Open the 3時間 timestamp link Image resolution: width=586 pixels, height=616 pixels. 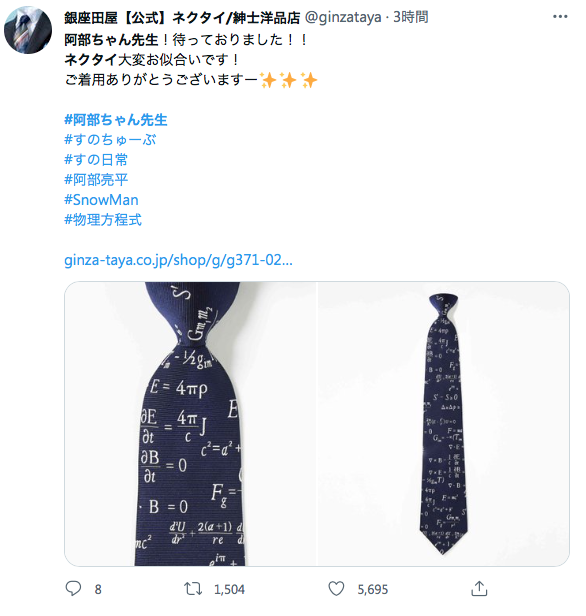coord(410,17)
